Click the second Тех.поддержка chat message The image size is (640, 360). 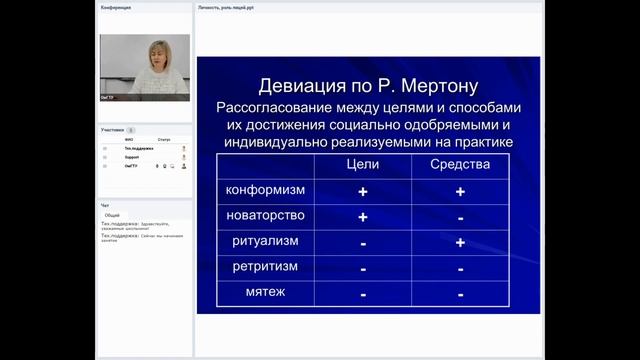142,238
